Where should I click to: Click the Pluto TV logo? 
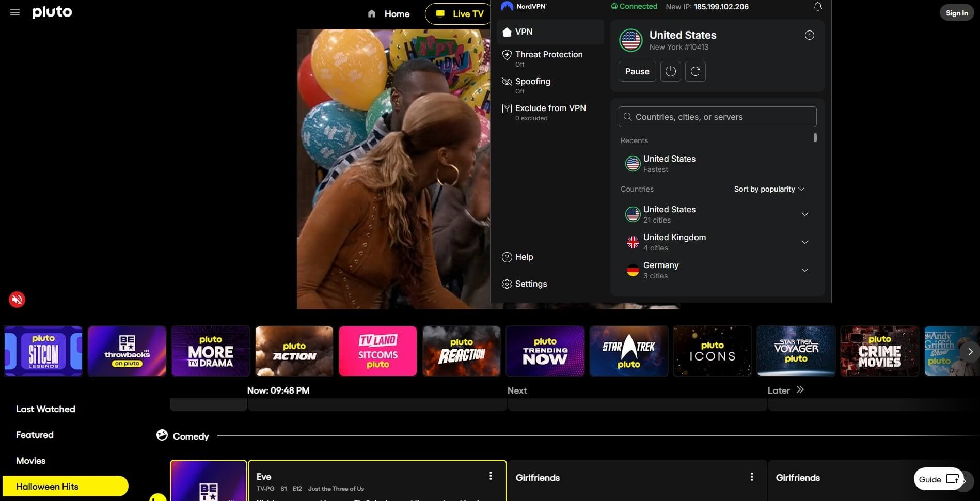click(52, 12)
